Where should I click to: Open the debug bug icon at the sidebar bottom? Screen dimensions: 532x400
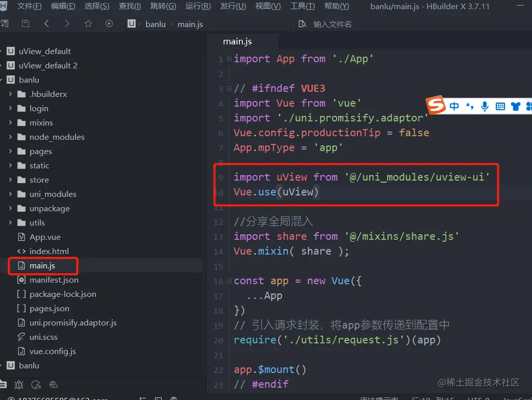[19, 385]
